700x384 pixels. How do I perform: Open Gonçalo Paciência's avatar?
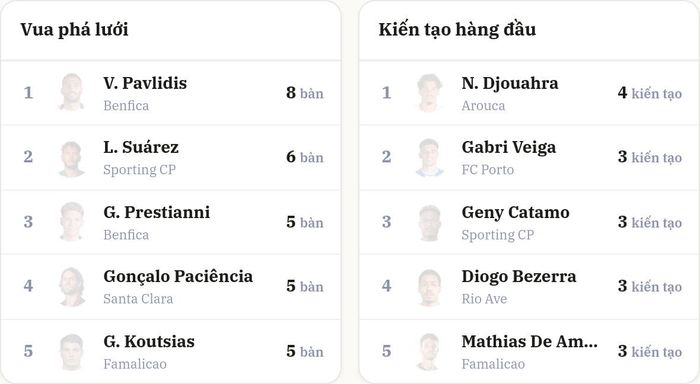tap(71, 286)
